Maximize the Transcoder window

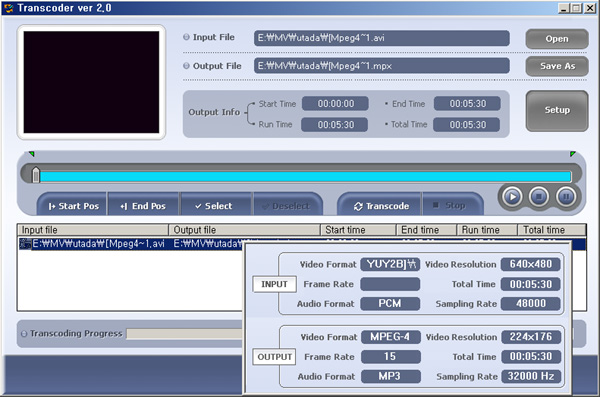tap(576, 8)
